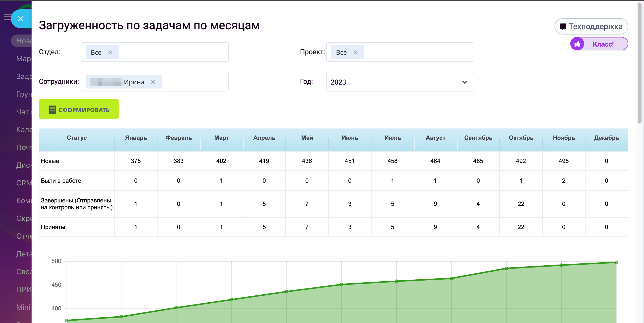Open the Год 2023 dropdown

pyautogui.click(x=400, y=82)
